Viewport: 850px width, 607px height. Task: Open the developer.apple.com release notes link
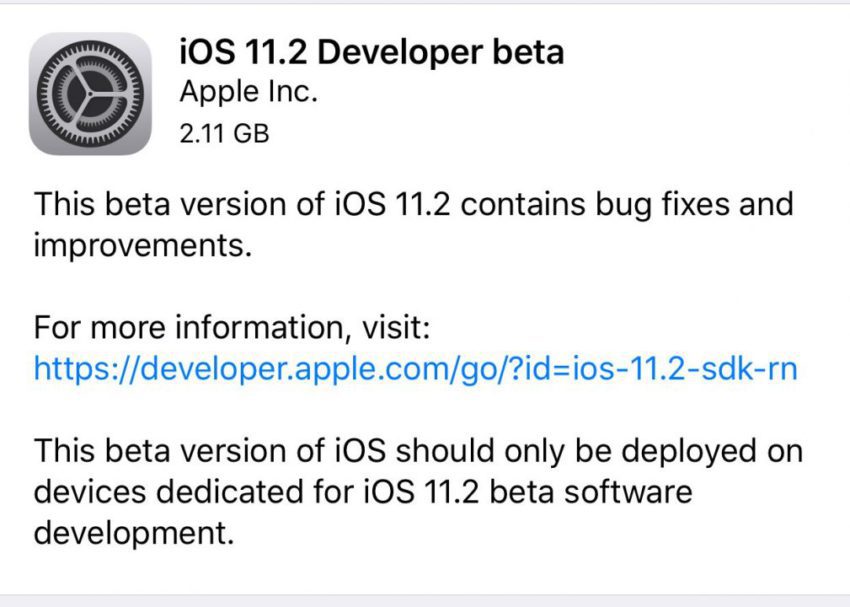tap(415, 370)
